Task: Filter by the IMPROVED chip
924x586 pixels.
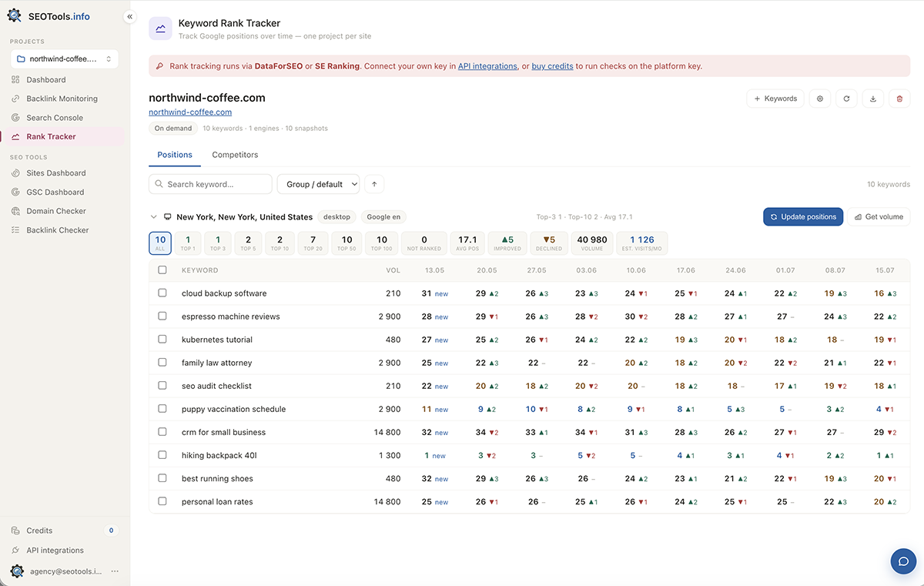Action: 507,243
